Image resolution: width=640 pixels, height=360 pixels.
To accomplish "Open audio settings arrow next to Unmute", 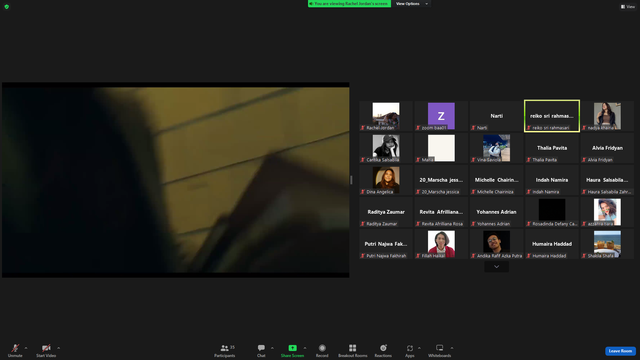I will pos(26,348).
